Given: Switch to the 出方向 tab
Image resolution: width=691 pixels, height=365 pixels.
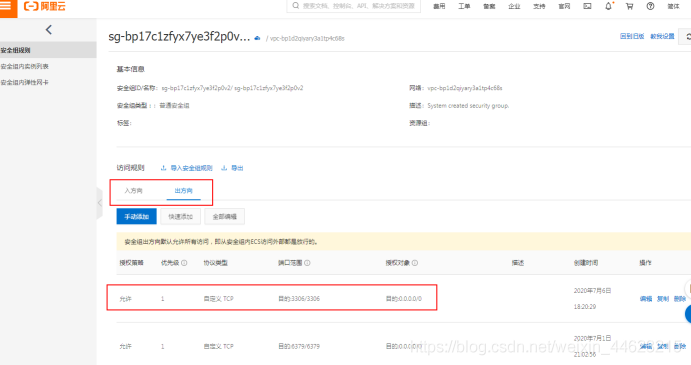Looking at the screenshot, I should tap(183, 190).
